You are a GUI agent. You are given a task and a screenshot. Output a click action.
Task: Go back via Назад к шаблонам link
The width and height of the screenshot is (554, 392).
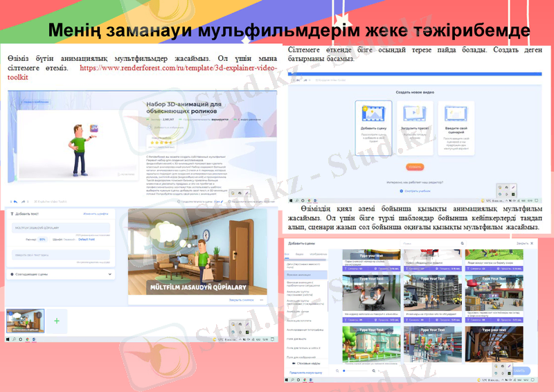pos(34,102)
